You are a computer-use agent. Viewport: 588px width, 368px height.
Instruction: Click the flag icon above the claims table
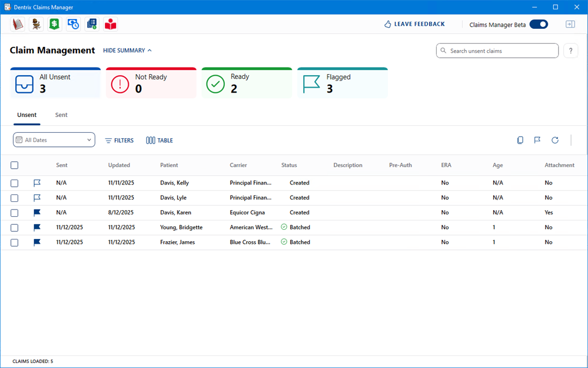pos(537,140)
